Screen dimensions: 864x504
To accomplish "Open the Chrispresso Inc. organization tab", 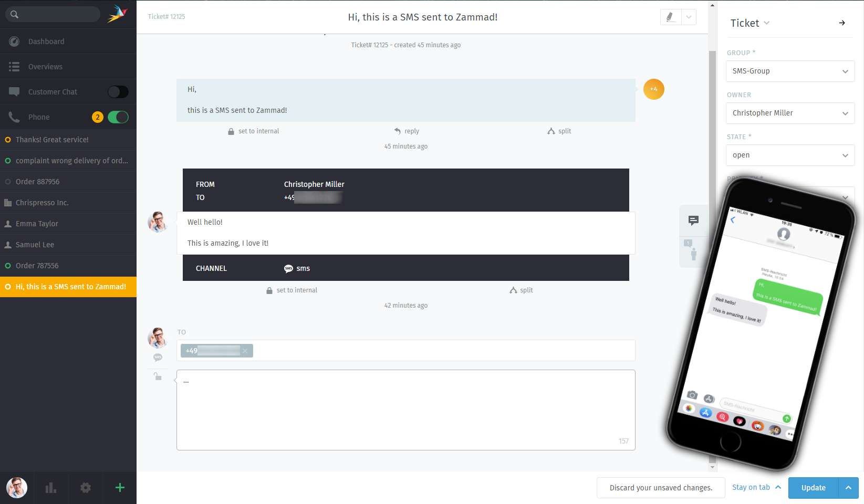I will (x=68, y=203).
